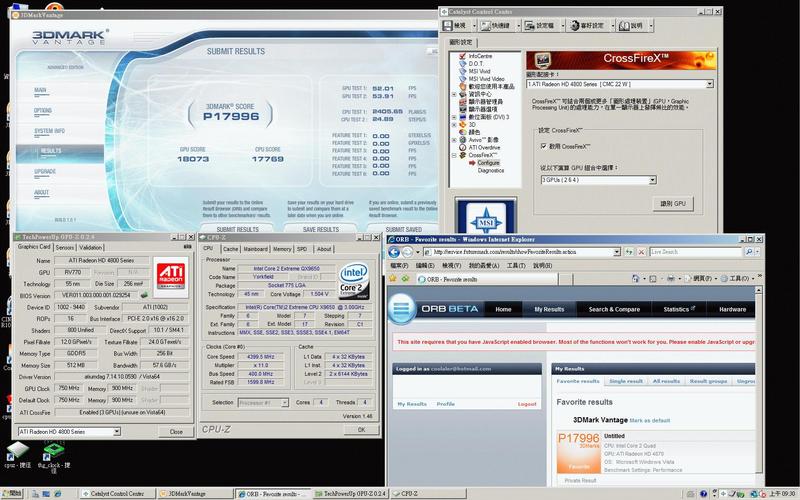Click the IE address bar URL field
The height and width of the screenshot is (500, 800).
point(522,252)
